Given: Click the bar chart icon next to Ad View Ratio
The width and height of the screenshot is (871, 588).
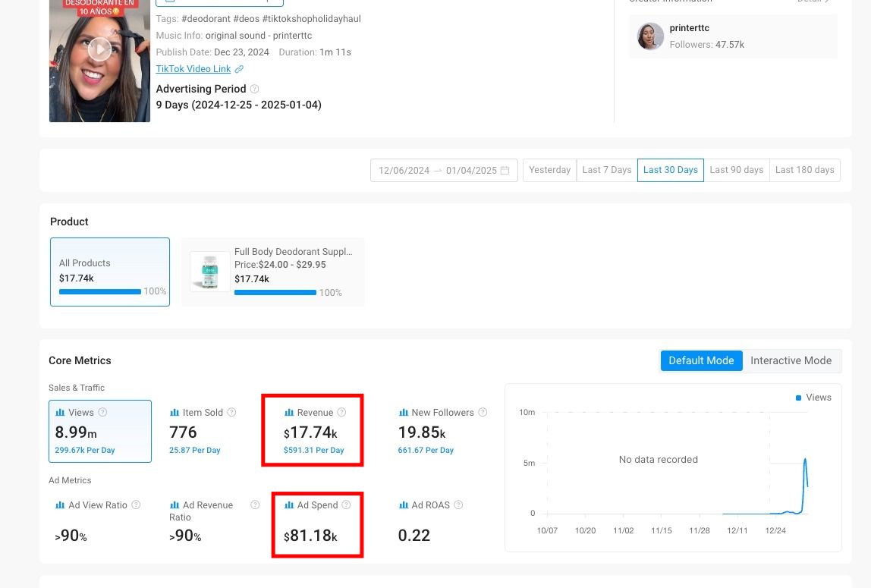Looking at the screenshot, I should (x=60, y=505).
